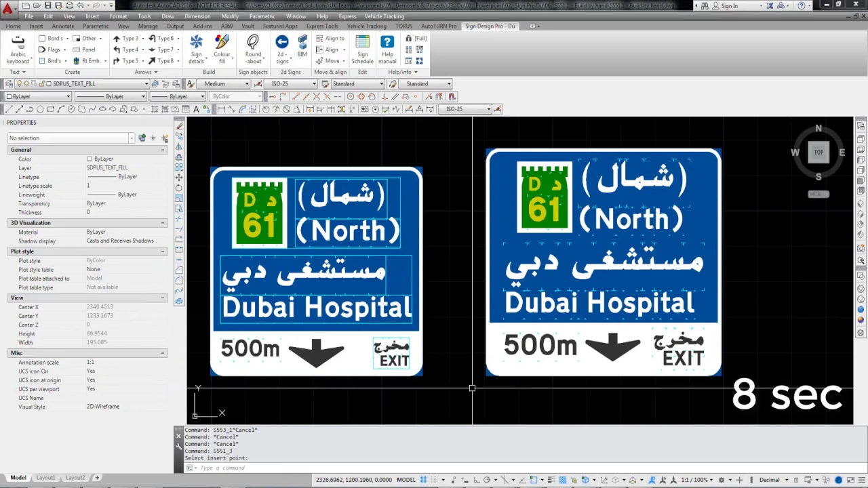The image size is (868, 488).
Task: Open the SDPUS_TEXT_FILL layer dropdown
Action: click(x=146, y=84)
